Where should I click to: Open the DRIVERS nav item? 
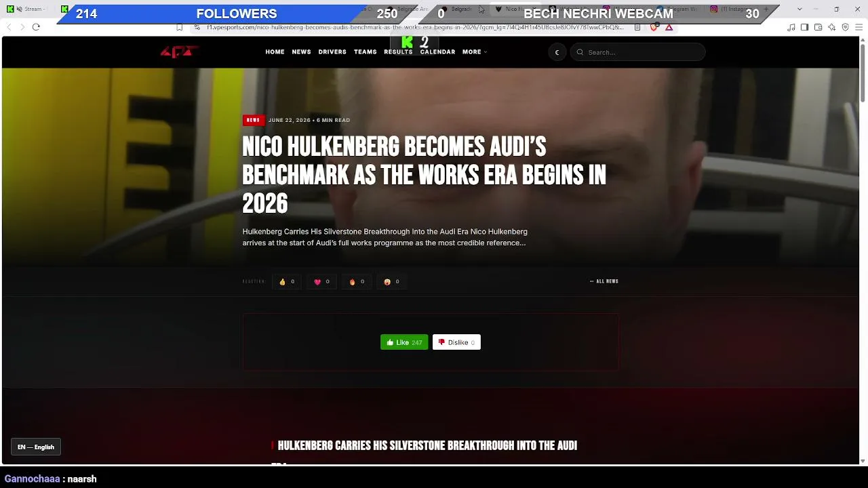(x=332, y=52)
